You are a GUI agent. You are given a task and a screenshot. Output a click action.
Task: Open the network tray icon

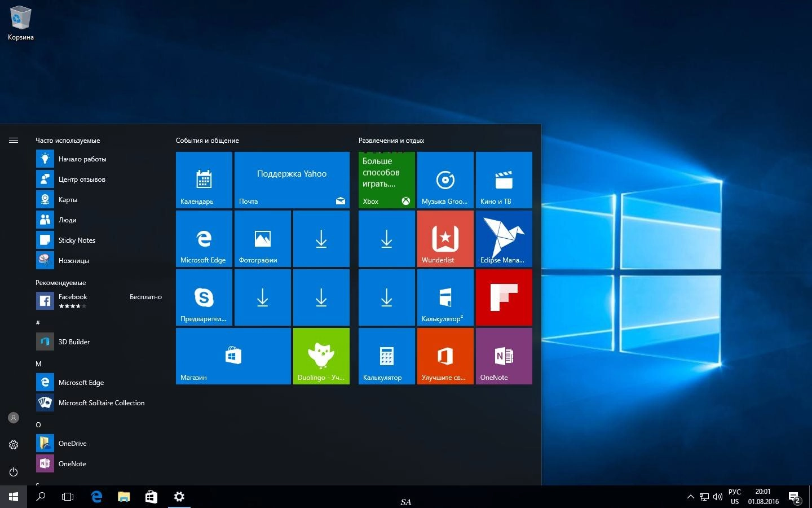704,497
